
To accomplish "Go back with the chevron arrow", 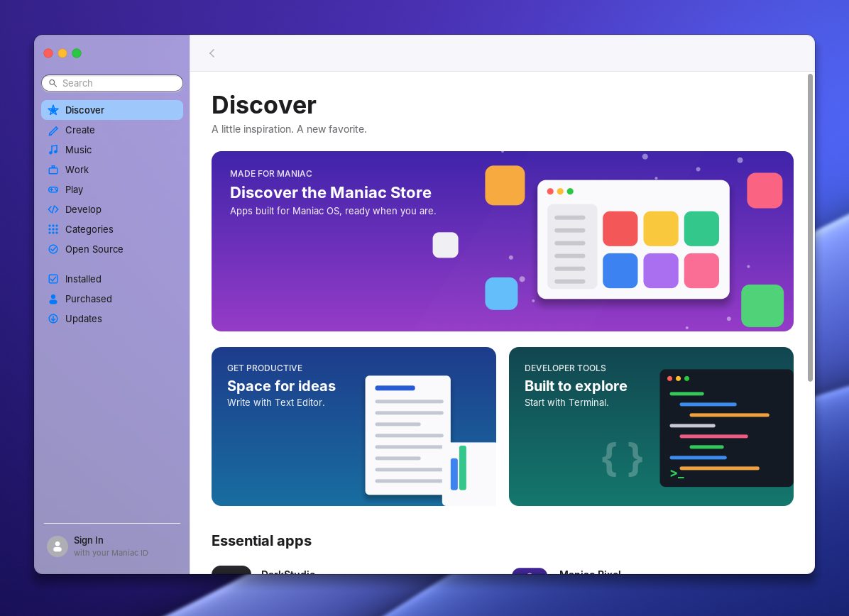I will pyautogui.click(x=212, y=53).
